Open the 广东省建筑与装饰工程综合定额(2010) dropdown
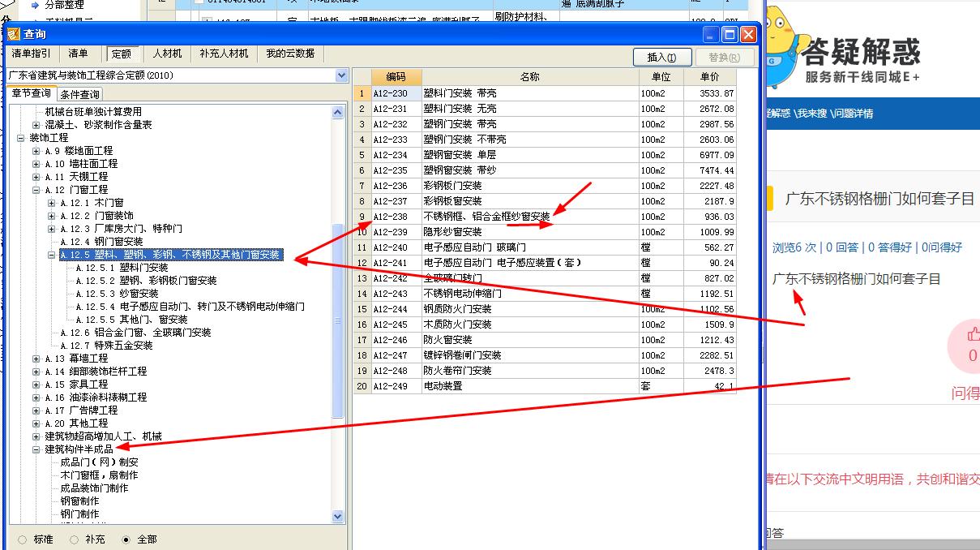980x550 pixels. [341, 75]
